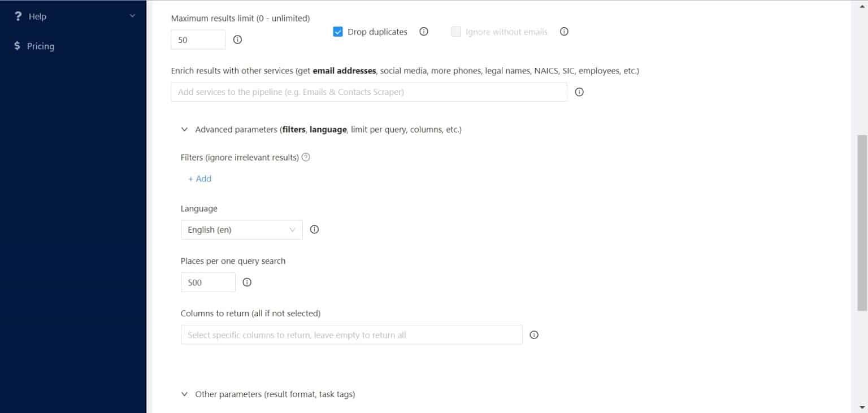This screenshot has width=868, height=413.
Task: Click the Columns to return info icon
Action: (533, 334)
